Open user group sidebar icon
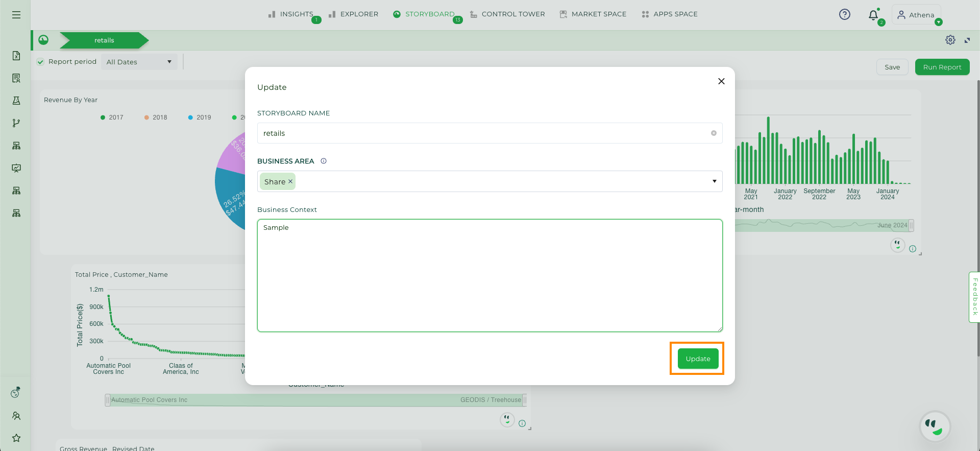 16,416
